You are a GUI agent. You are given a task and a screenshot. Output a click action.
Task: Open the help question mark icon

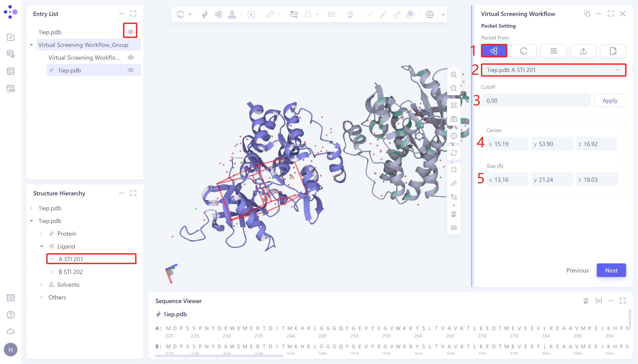click(x=10, y=315)
